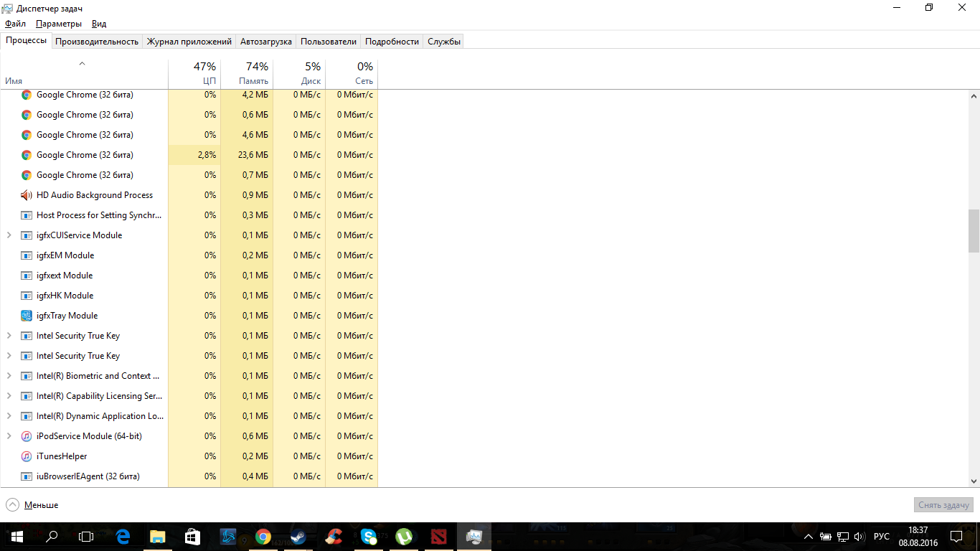Viewport: 980px width, 551px height.
Task: Open the Windows Store taskbar icon
Action: pos(193,536)
